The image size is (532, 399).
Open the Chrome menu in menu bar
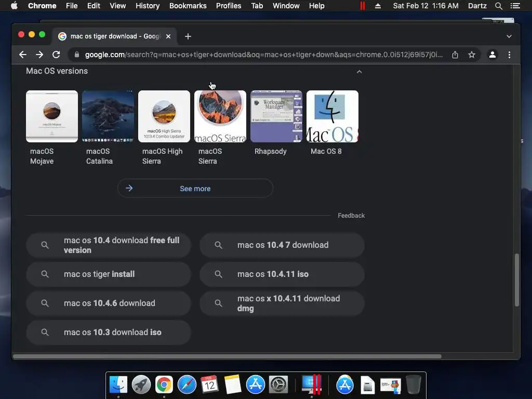point(42,6)
